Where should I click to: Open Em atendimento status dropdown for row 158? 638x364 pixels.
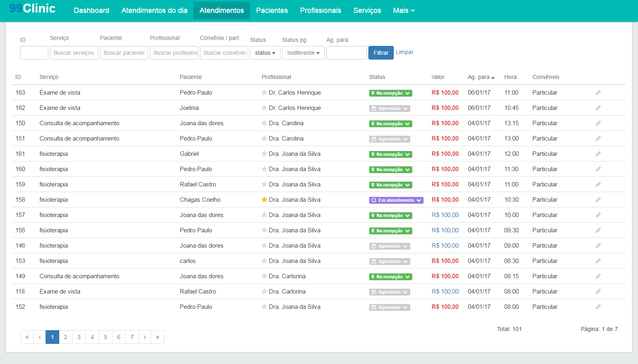396,200
